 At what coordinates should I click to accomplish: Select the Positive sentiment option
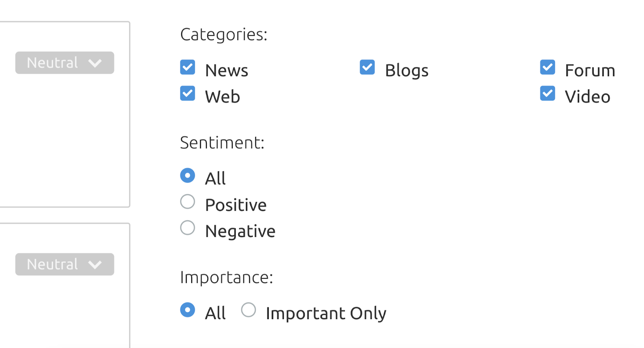point(188,201)
